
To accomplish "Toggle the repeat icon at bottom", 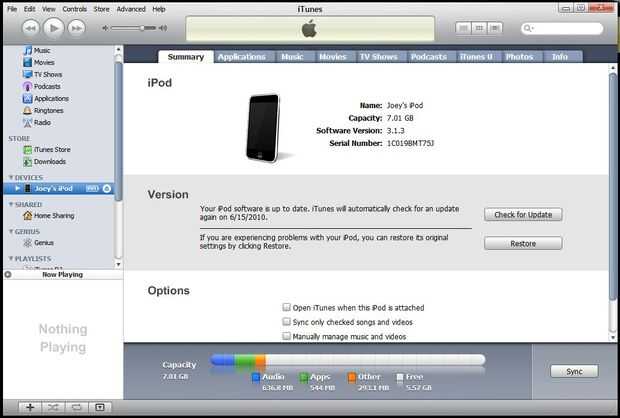I will click(x=76, y=407).
